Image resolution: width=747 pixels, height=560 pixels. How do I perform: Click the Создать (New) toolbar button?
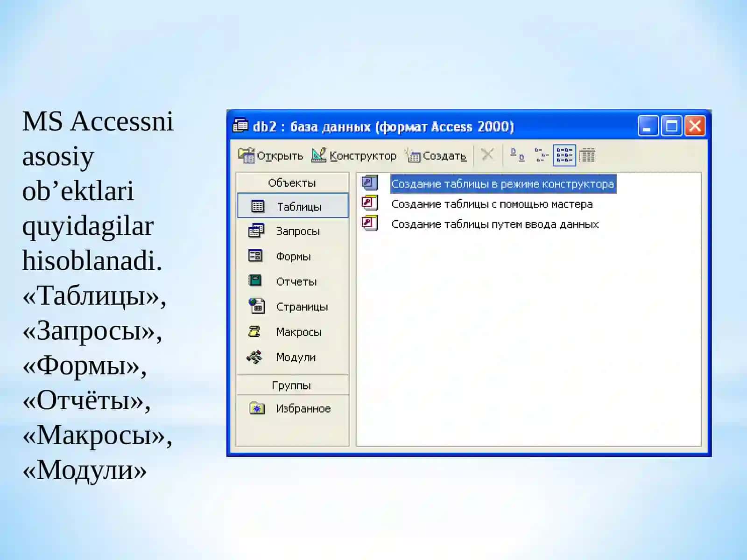click(x=436, y=155)
